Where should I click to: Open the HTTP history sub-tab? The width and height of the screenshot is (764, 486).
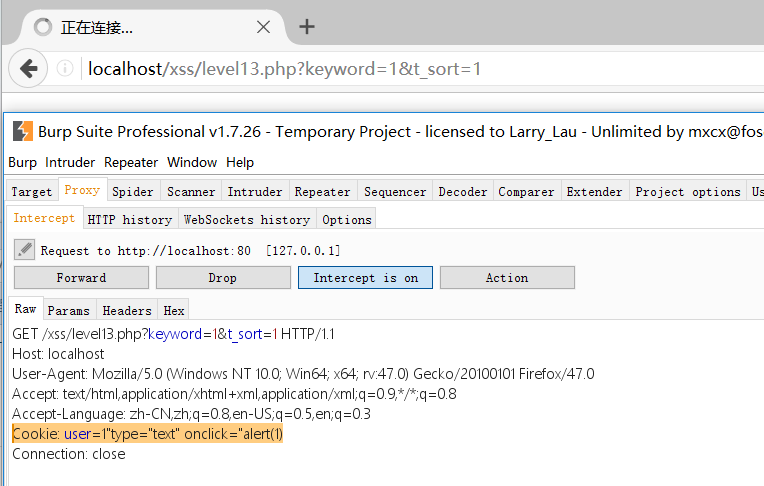(130, 219)
